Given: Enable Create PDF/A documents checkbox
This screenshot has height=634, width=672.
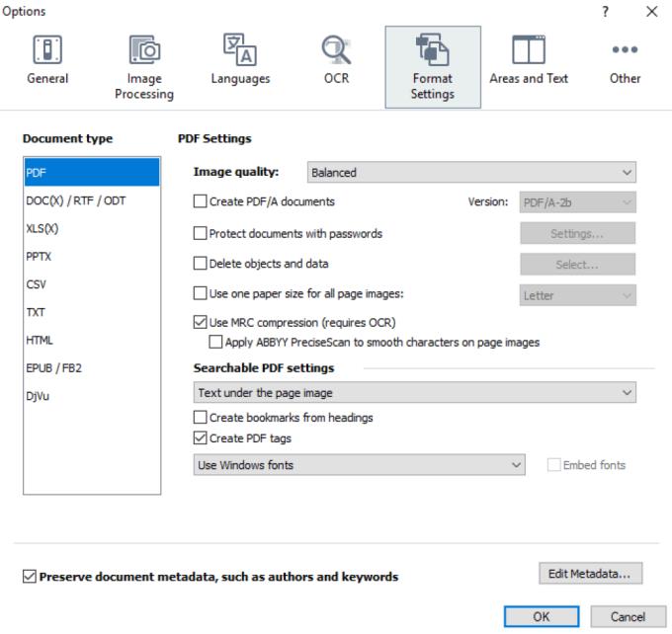Looking at the screenshot, I should point(201,201).
